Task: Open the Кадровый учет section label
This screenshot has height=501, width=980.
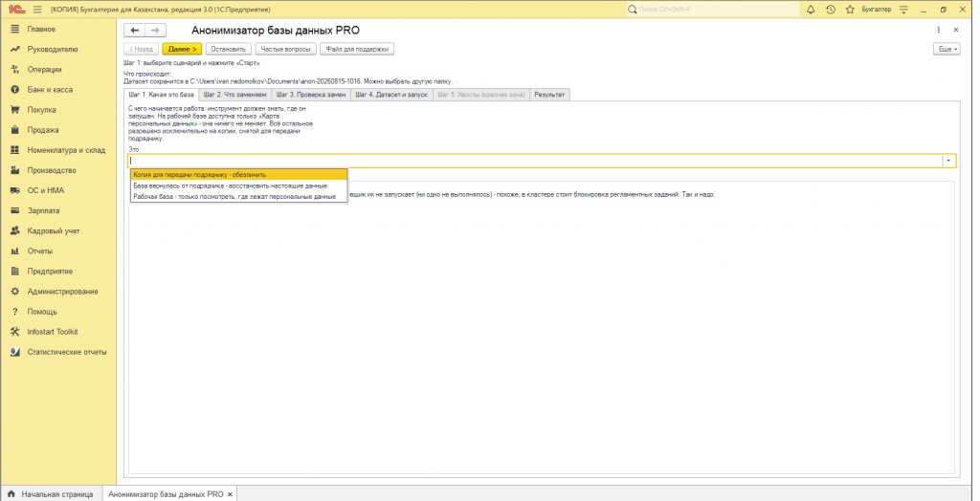Action: click(54, 231)
